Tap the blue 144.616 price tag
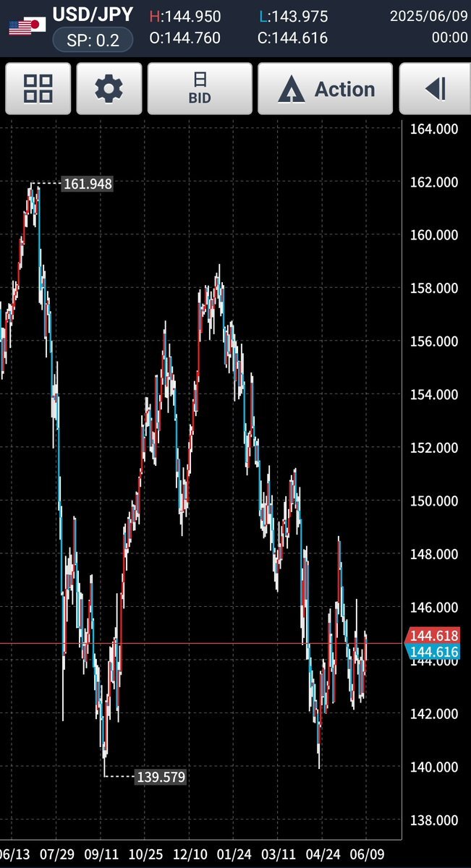Image resolution: width=471 pixels, height=868 pixels. pyautogui.click(x=433, y=652)
